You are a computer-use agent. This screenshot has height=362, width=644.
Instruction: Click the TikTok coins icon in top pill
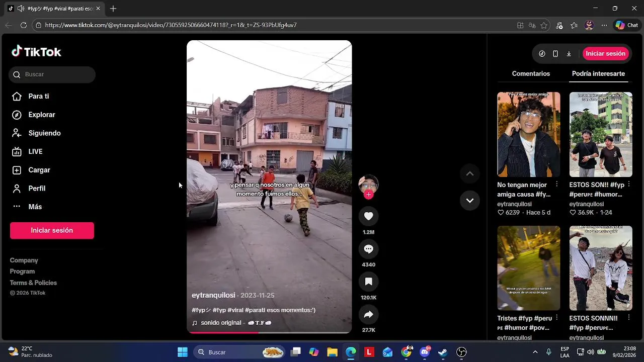tap(542, 54)
